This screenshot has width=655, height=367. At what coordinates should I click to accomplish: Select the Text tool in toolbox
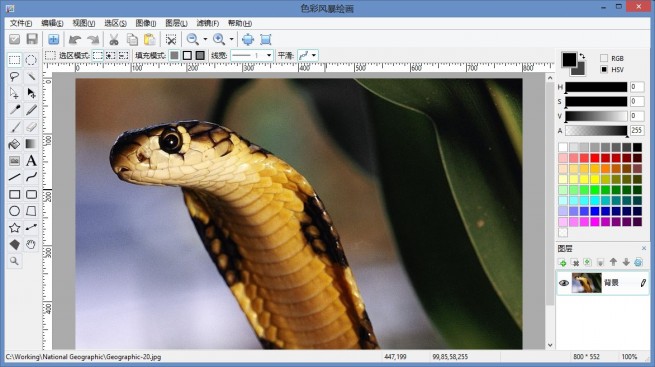coord(31,161)
